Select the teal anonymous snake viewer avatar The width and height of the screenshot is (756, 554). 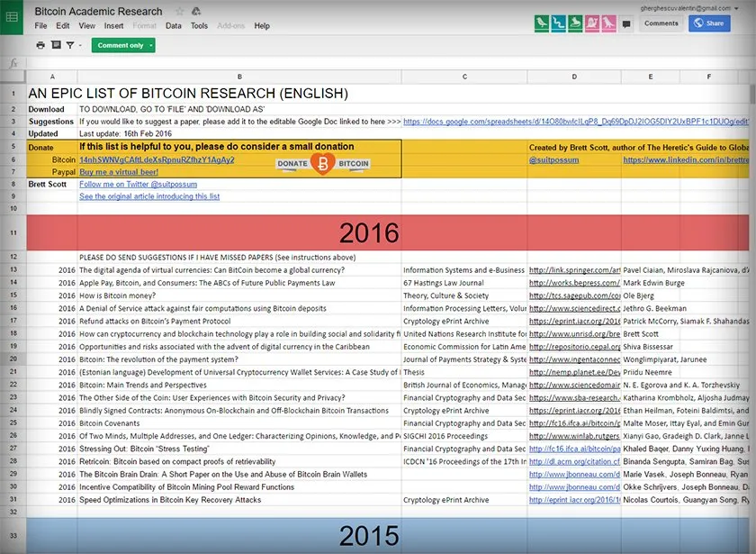558,23
